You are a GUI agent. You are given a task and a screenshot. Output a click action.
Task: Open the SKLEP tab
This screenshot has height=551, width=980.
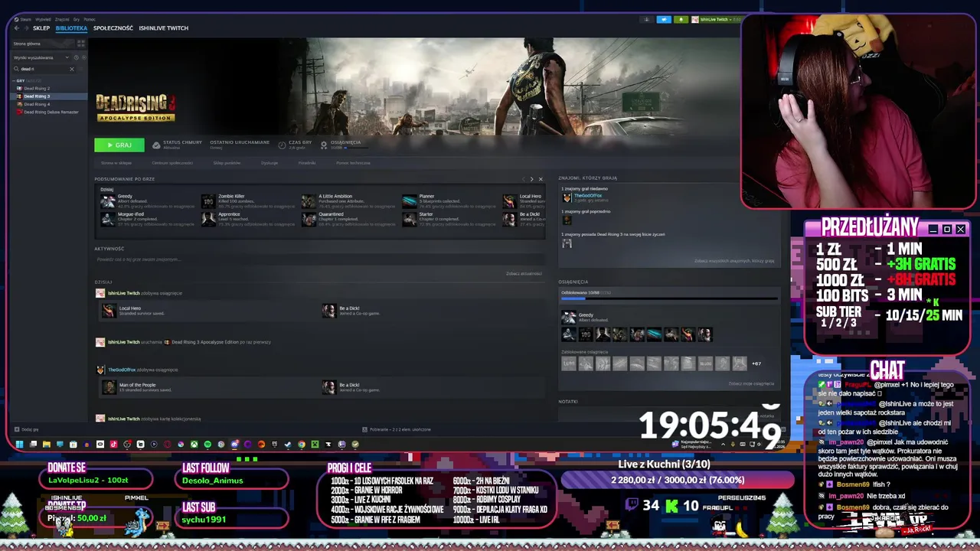tap(41, 28)
